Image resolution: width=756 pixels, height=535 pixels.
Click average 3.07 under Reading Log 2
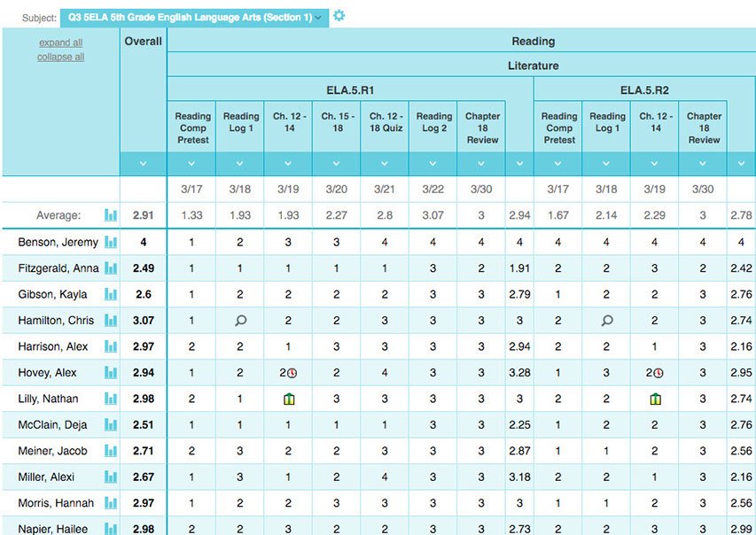pyautogui.click(x=433, y=215)
